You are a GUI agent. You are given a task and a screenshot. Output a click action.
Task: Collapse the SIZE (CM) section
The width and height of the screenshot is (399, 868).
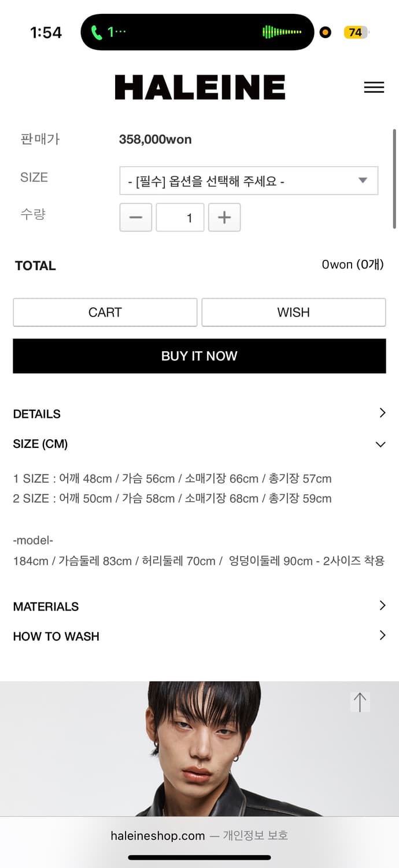point(199,444)
